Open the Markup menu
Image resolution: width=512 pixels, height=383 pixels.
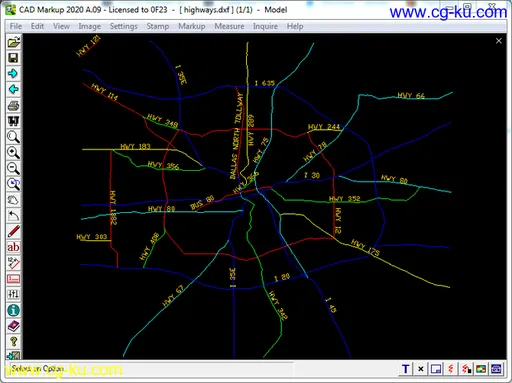192,26
